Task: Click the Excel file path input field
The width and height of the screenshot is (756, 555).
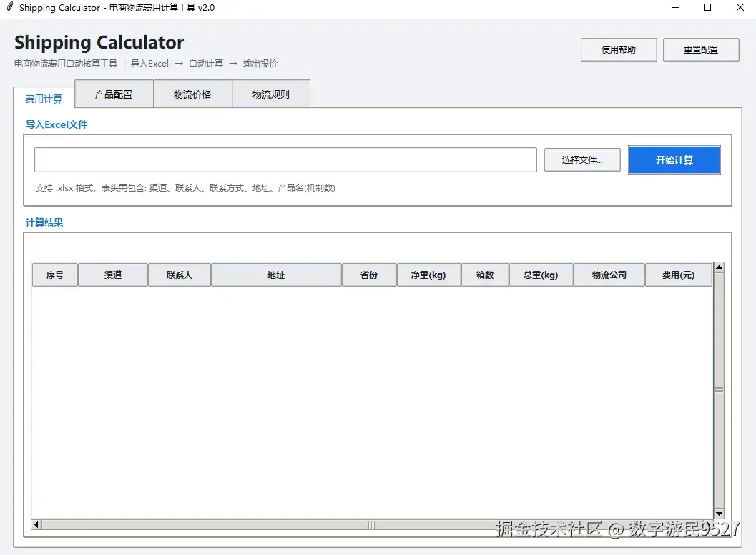Action: click(285, 159)
